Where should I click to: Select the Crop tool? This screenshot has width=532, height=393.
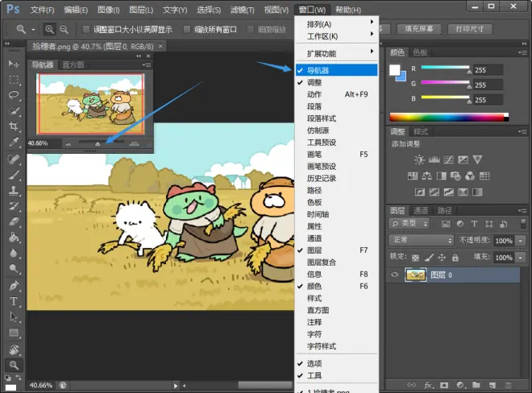pyautogui.click(x=14, y=126)
